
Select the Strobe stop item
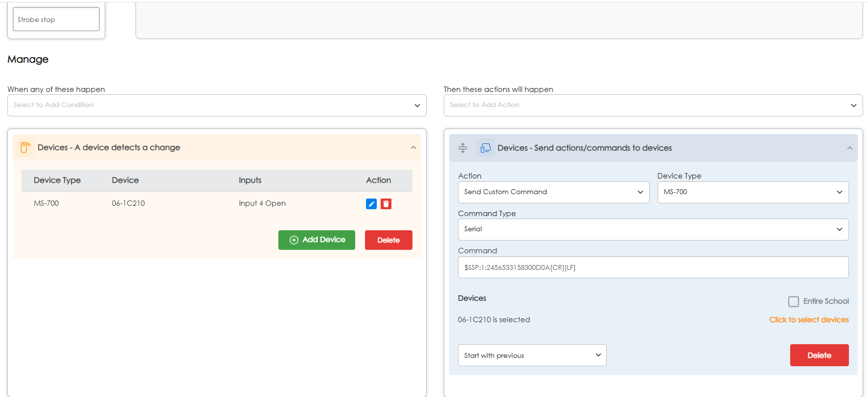point(56,19)
